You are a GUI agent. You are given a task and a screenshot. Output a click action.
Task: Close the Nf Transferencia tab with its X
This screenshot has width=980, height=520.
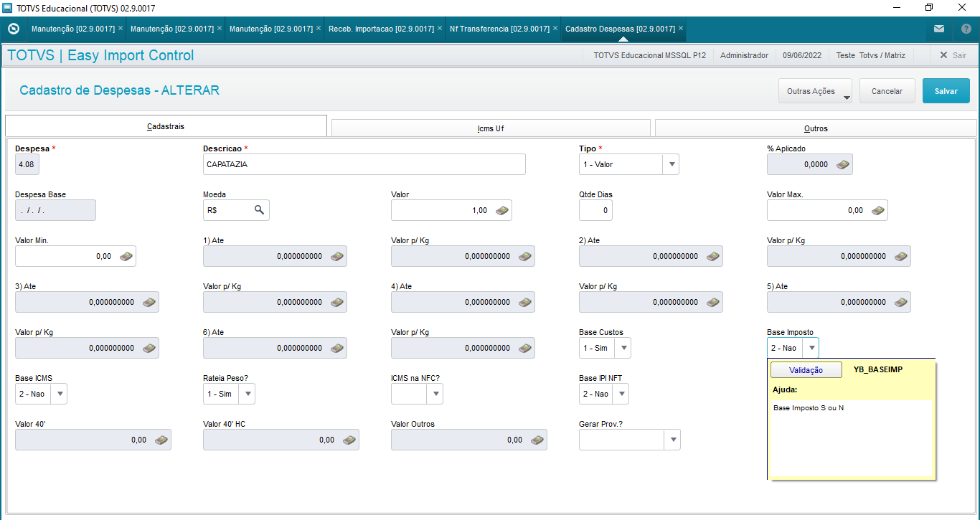point(557,29)
